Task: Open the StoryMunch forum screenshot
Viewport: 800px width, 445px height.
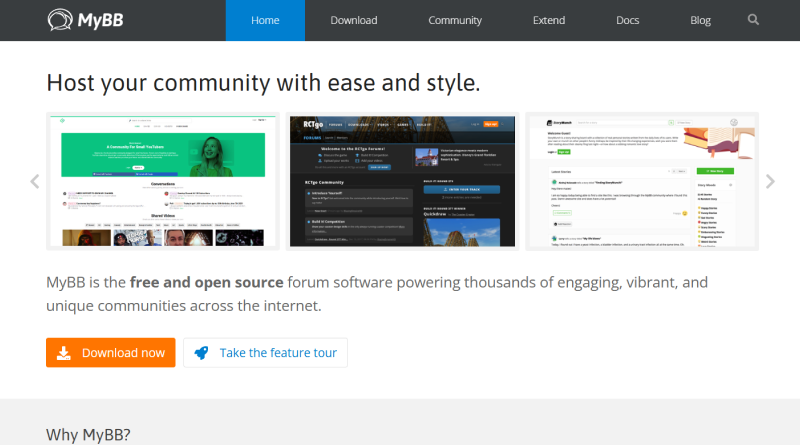Action: pyautogui.click(x=642, y=181)
